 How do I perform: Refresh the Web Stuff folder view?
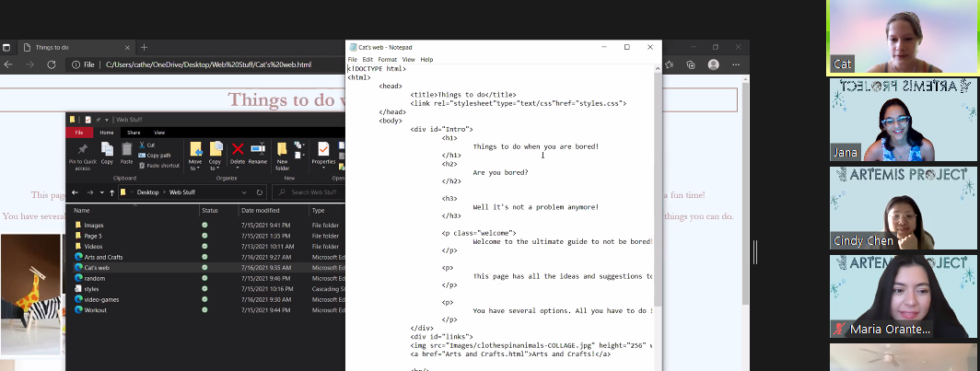(260, 192)
